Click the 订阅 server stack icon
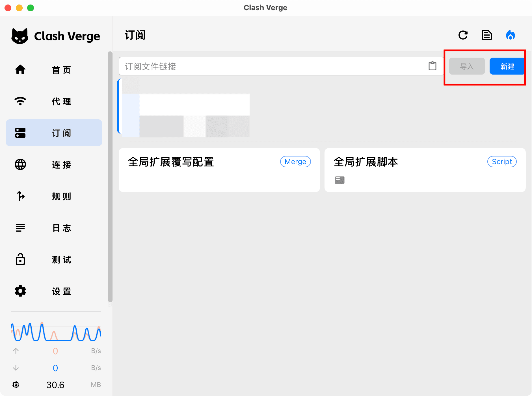Viewport: 532px width, 396px height. (x=20, y=133)
